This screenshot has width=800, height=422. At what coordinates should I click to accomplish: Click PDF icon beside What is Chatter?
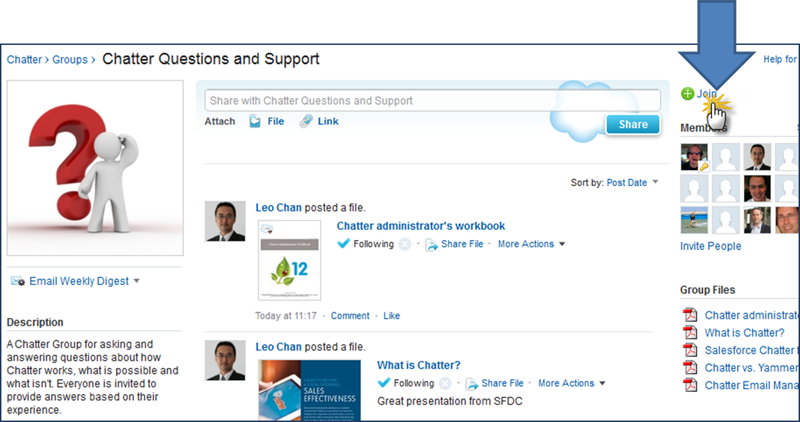point(688,333)
